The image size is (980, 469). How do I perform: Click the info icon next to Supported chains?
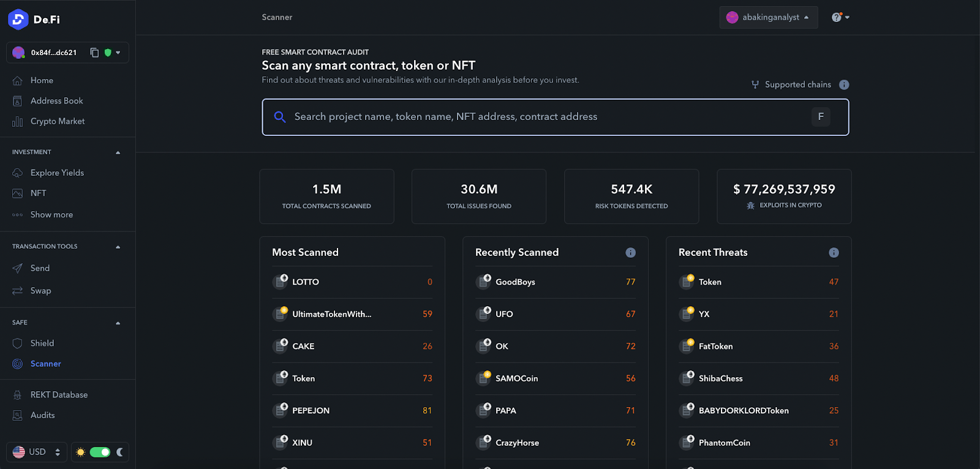pyautogui.click(x=844, y=84)
